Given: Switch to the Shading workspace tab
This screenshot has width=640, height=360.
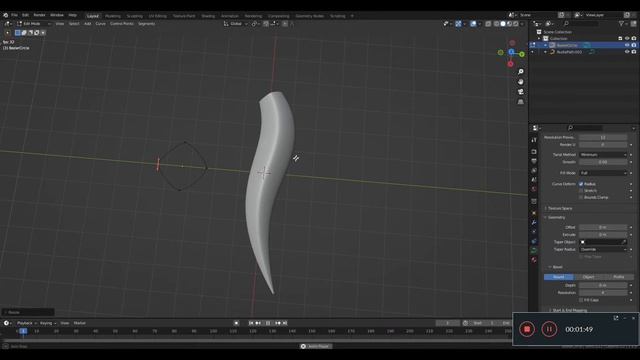Looking at the screenshot, I should 208,16.
